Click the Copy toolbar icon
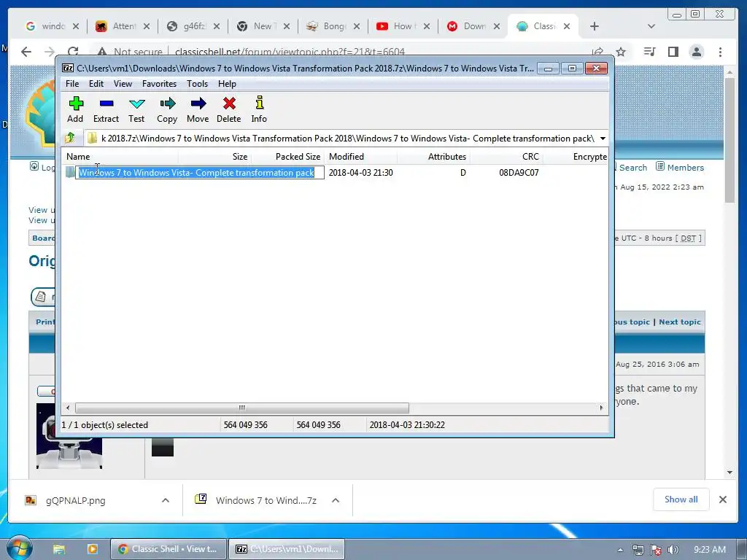Image resolution: width=747 pixels, height=560 pixels. (x=167, y=109)
